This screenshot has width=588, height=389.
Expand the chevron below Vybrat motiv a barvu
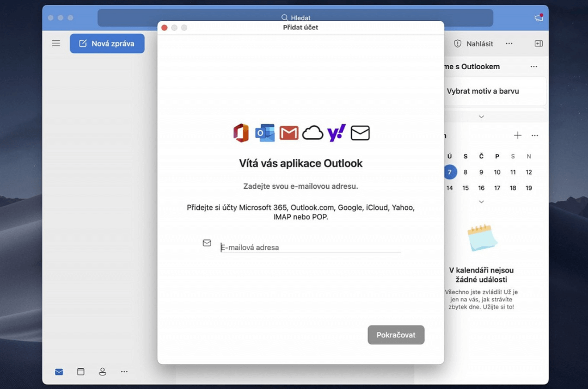[481, 116]
